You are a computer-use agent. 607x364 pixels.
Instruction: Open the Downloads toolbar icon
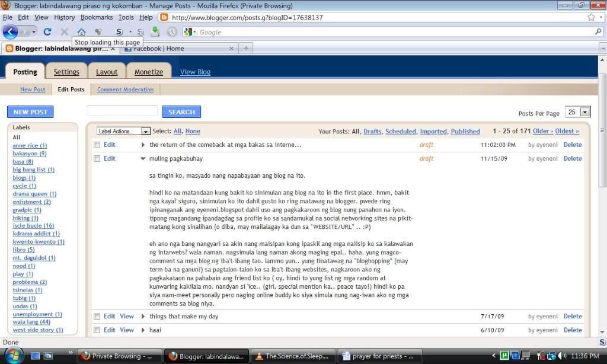(x=155, y=32)
